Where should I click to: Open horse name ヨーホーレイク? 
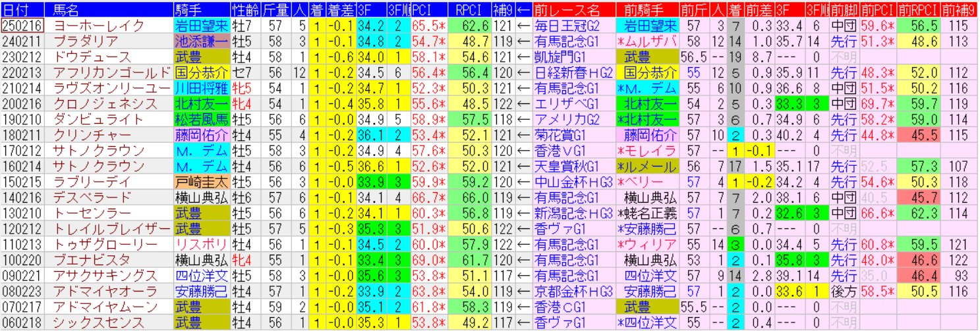point(99,26)
